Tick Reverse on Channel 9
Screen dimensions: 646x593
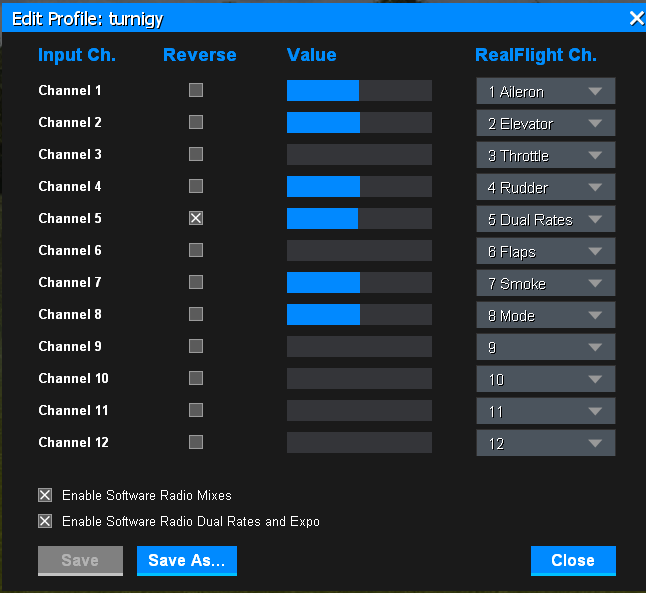coord(196,346)
